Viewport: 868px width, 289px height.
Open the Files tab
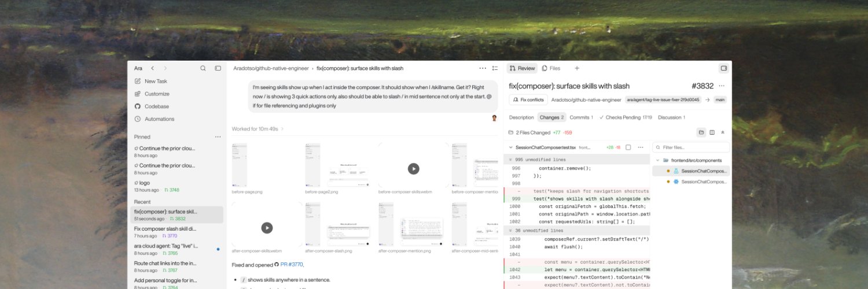pyautogui.click(x=551, y=68)
